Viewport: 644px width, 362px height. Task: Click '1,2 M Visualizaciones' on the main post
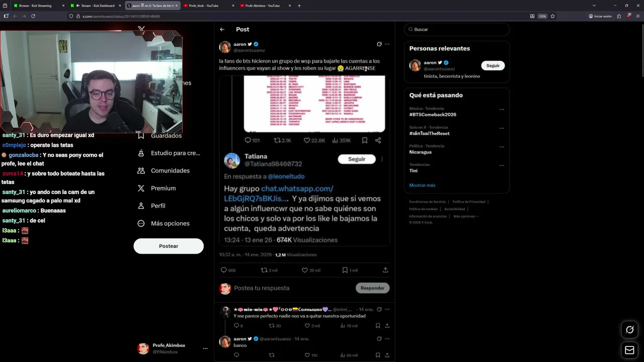pos(296,255)
